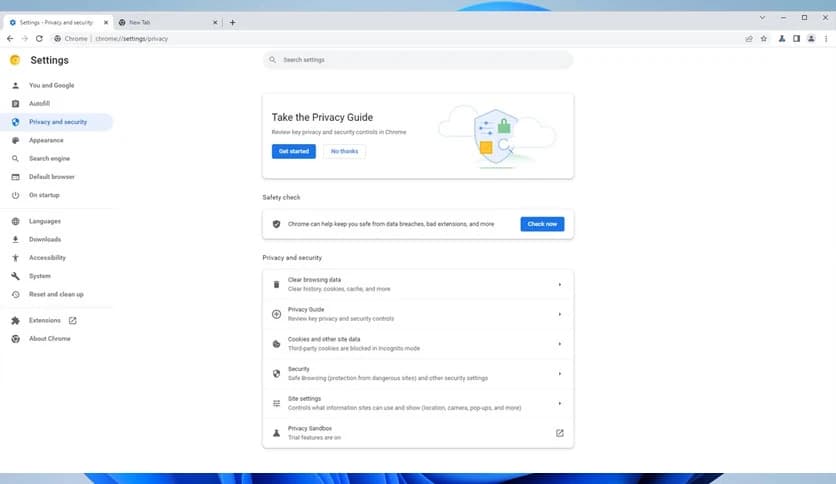The image size is (836, 484).
Task: Click the sliders icon beside Site settings
Action: coord(276,404)
